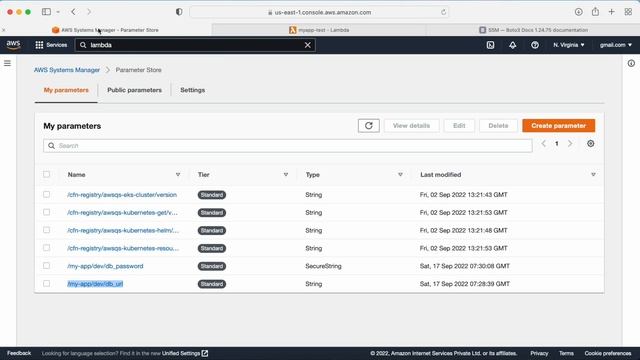This screenshot has height=360, width=640.
Task: Open the help question mark icon
Action: coord(535,45)
